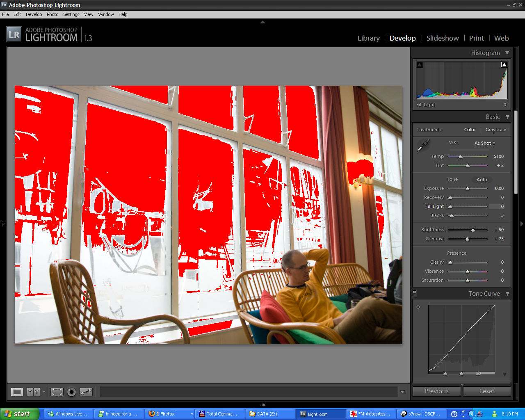Click the Exposure slider handle

tap(467, 189)
